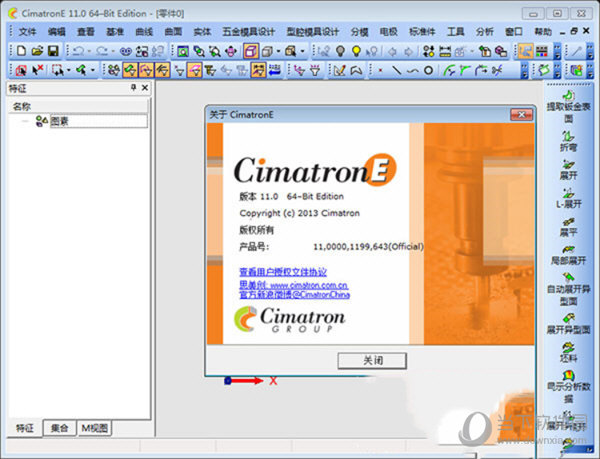Image resolution: width=600 pixels, height=459 pixels.
Task: Switch to the 集合 tab
Action: point(59,428)
